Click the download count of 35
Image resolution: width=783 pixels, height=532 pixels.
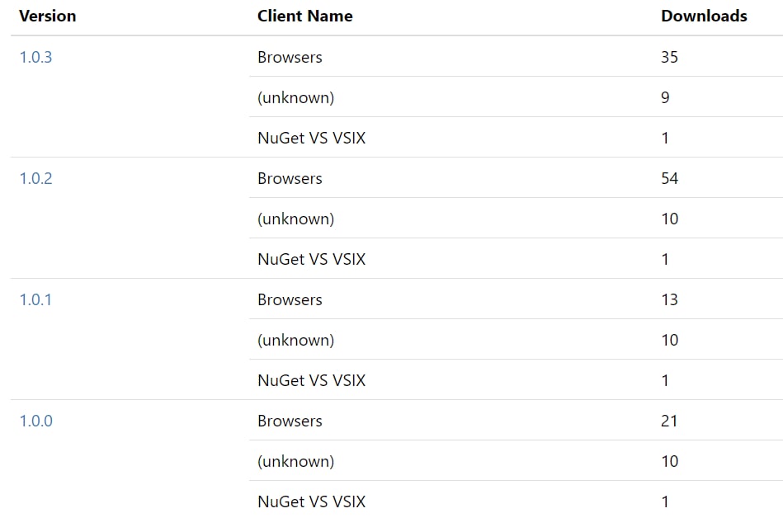[669, 58]
